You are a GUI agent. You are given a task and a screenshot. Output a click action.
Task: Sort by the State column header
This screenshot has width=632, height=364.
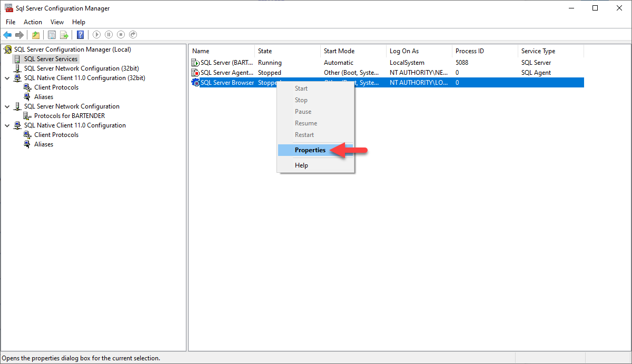point(288,51)
